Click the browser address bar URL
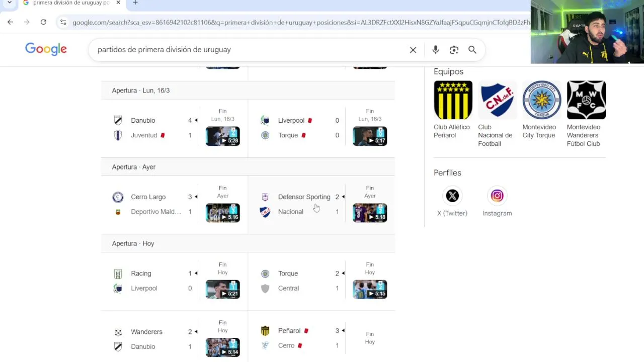 tap(301, 22)
